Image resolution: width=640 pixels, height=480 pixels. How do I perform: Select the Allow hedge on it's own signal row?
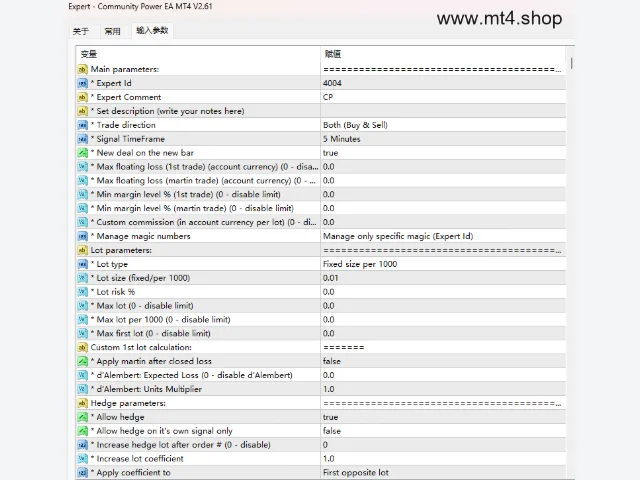(x=321, y=431)
